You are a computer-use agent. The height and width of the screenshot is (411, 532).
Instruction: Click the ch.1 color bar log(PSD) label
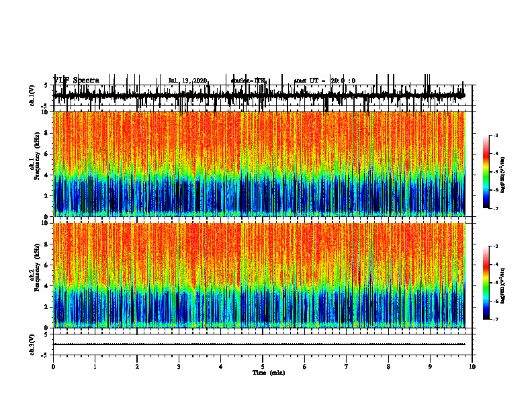click(502, 175)
